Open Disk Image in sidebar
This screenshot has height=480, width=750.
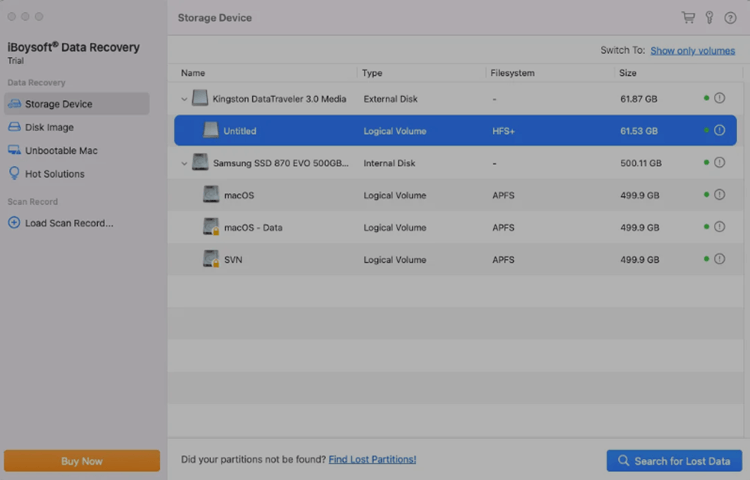click(x=49, y=127)
